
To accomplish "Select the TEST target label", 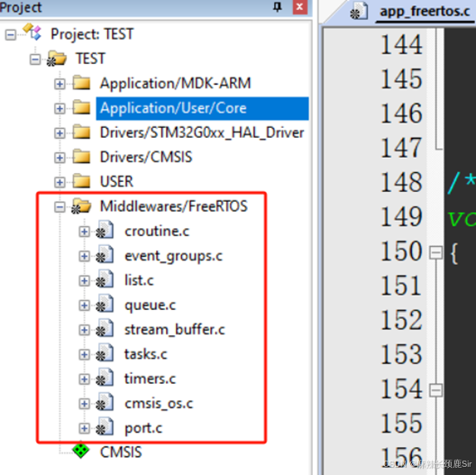I will click(90, 59).
